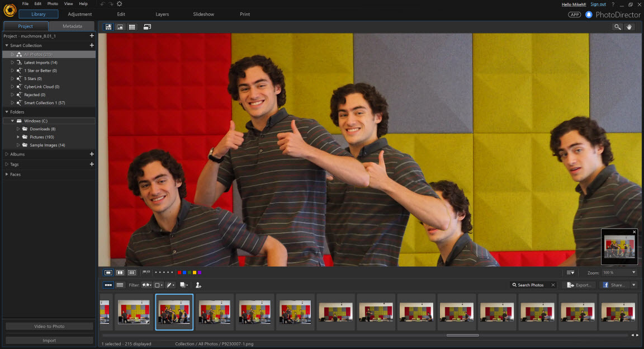Image resolution: width=644 pixels, height=349 pixels.
Task: Select side-by-side compare mode icon
Action: point(120,272)
